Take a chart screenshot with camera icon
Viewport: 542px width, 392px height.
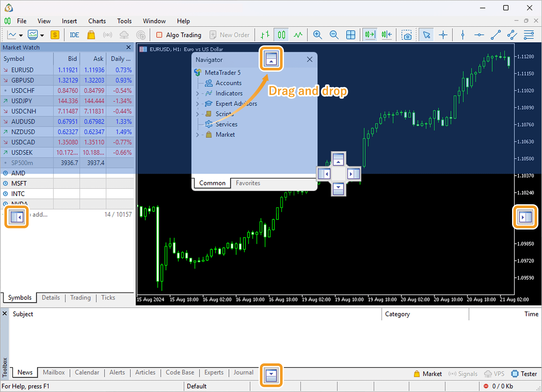click(x=406, y=35)
